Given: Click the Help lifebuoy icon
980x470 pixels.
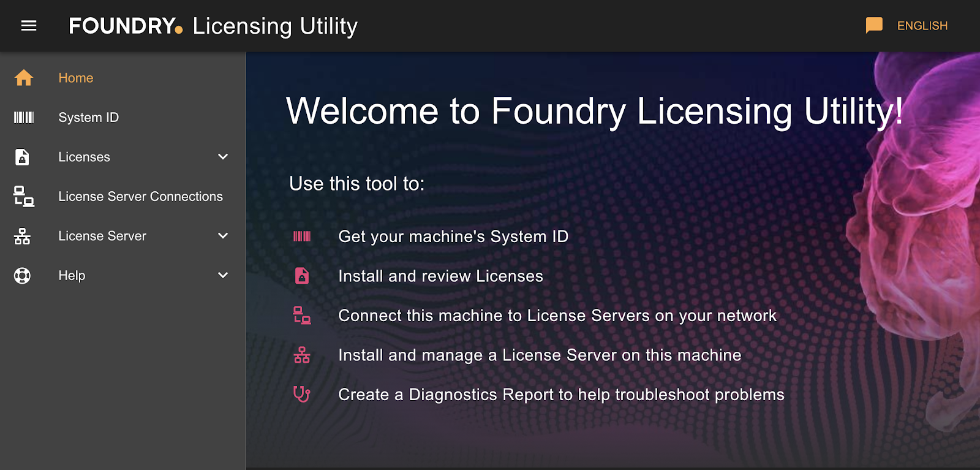Looking at the screenshot, I should (x=23, y=276).
